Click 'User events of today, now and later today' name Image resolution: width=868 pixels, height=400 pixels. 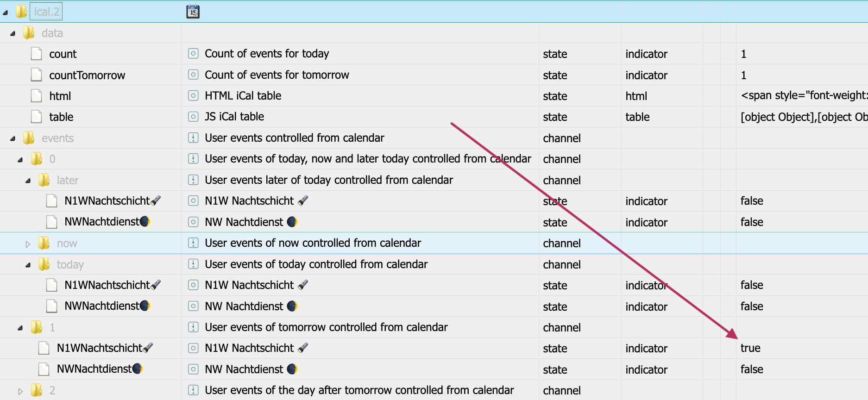point(368,159)
